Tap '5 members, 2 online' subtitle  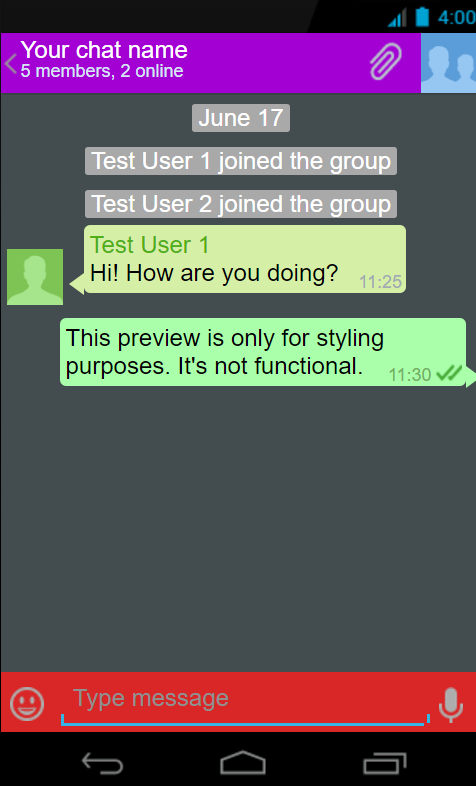coord(102,71)
